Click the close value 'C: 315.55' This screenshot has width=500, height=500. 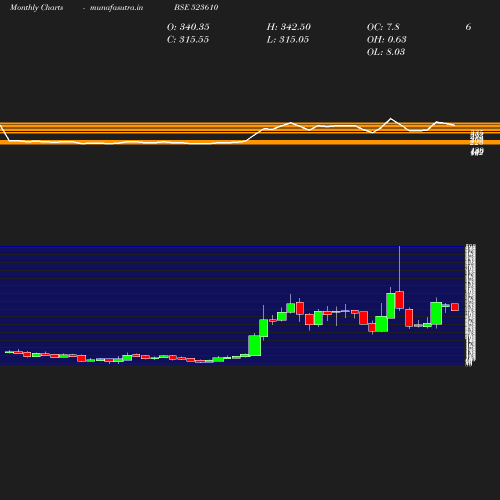coord(188,40)
